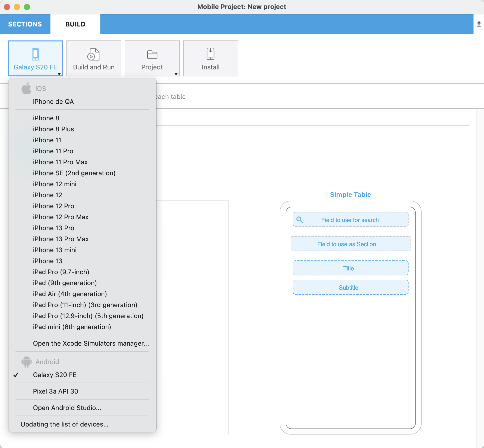Choose the checked Galaxy S20 FE entry
This screenshot has width=484, height=448.
[x=82, y=375]
